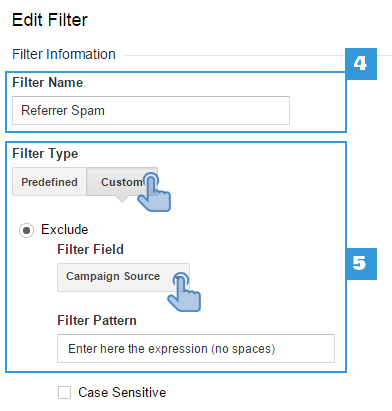Click the Filter Field label
The image size is (392, 411).
tap(90, 249)
